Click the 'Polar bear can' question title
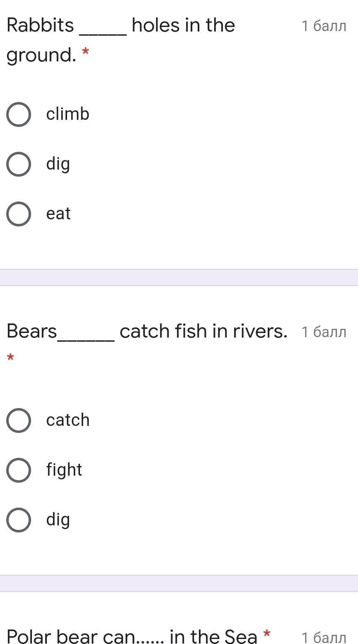358x644 pixels. tap(132, 636)
